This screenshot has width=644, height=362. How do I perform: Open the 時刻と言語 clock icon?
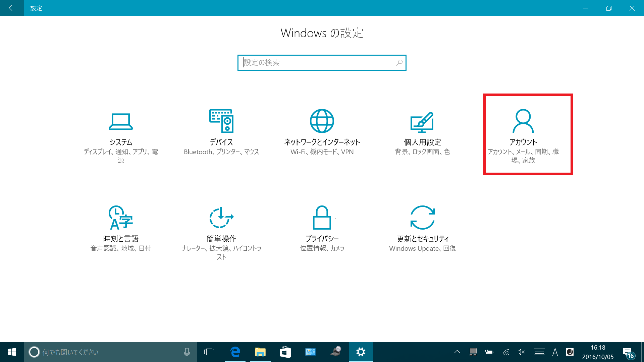tap(121, 218)
